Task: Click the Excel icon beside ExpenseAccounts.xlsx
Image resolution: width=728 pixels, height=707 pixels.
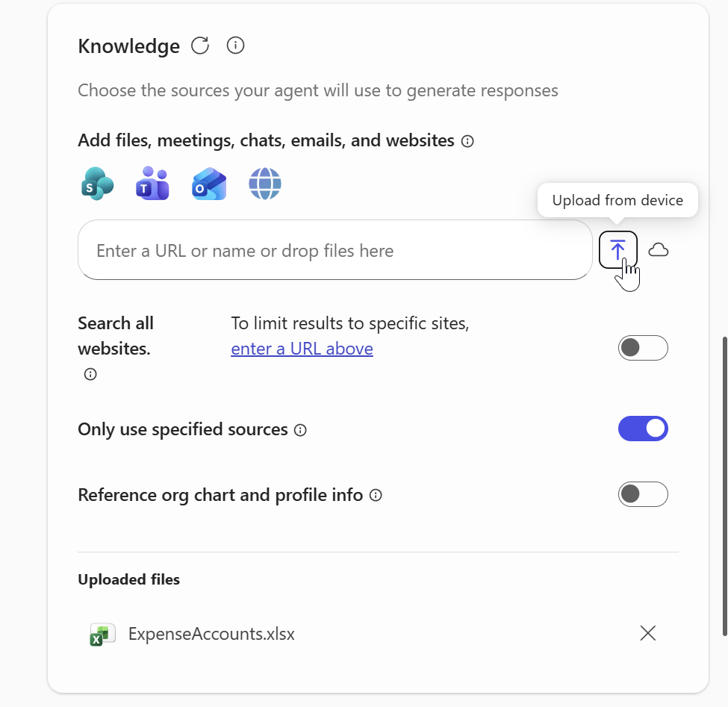Action: coord(102,633)
